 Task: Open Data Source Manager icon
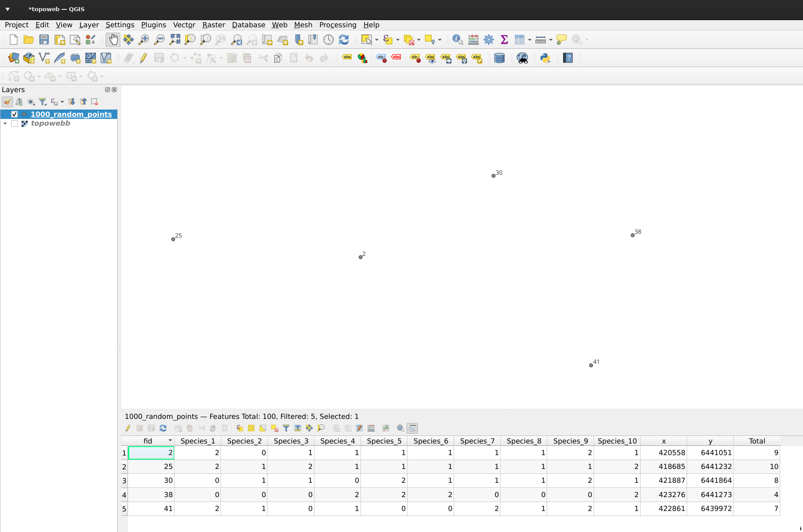(x=13, y=58)
